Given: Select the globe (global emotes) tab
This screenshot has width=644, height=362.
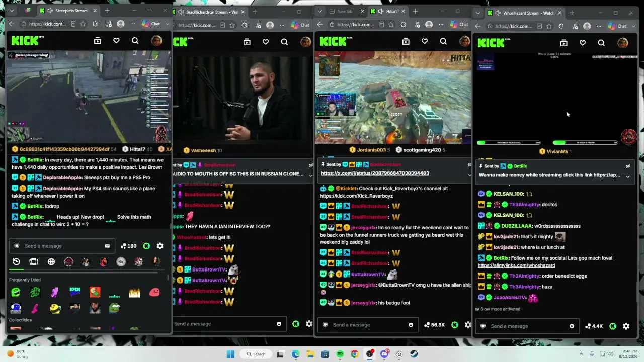Looking at the screenshot, I should click(x=51, y=261).
